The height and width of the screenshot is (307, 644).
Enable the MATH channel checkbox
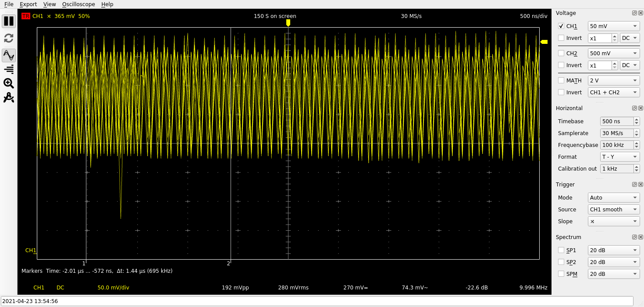[x=561, y=81]
